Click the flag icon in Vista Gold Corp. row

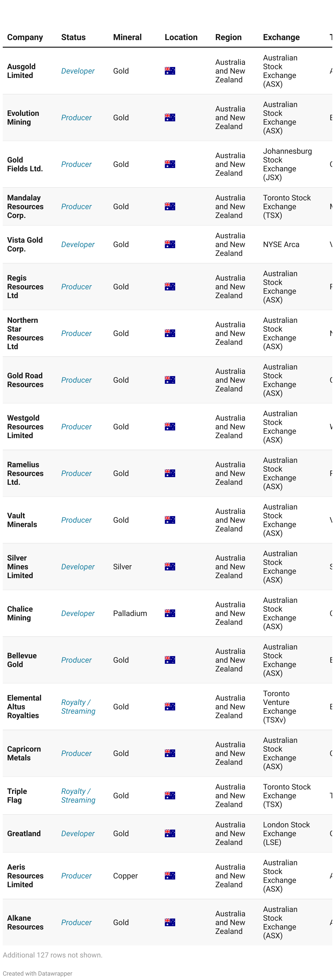tap(170, 244)
